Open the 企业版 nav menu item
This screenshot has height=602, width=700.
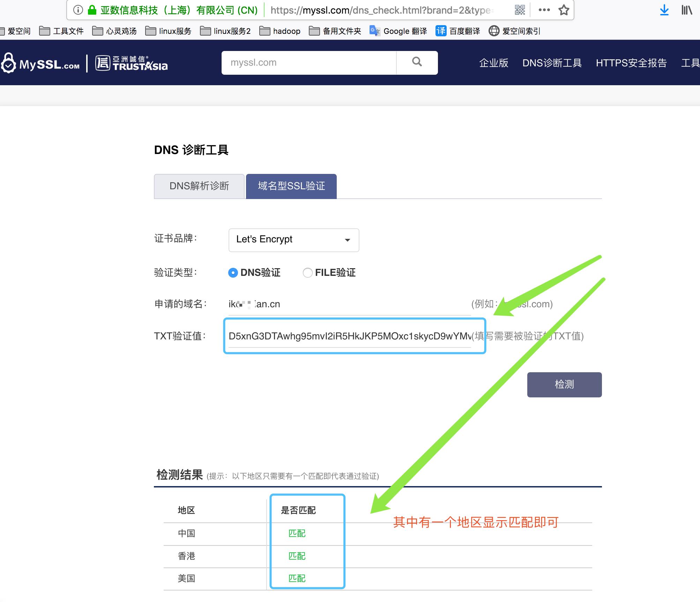(493, 63)
